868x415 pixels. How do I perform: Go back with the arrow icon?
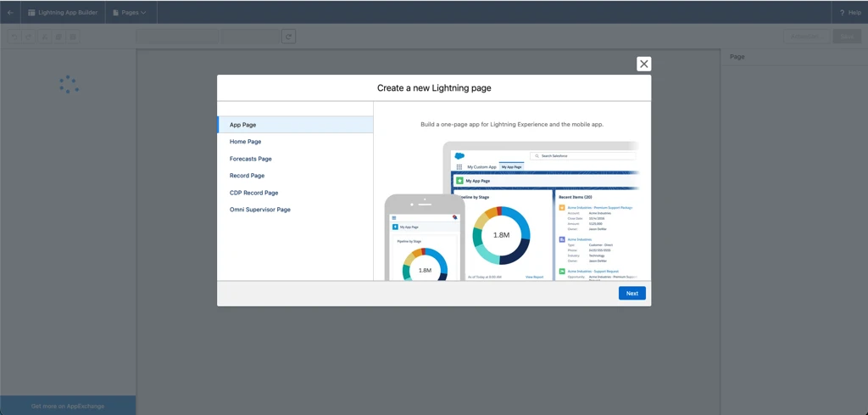click(10, 12)
